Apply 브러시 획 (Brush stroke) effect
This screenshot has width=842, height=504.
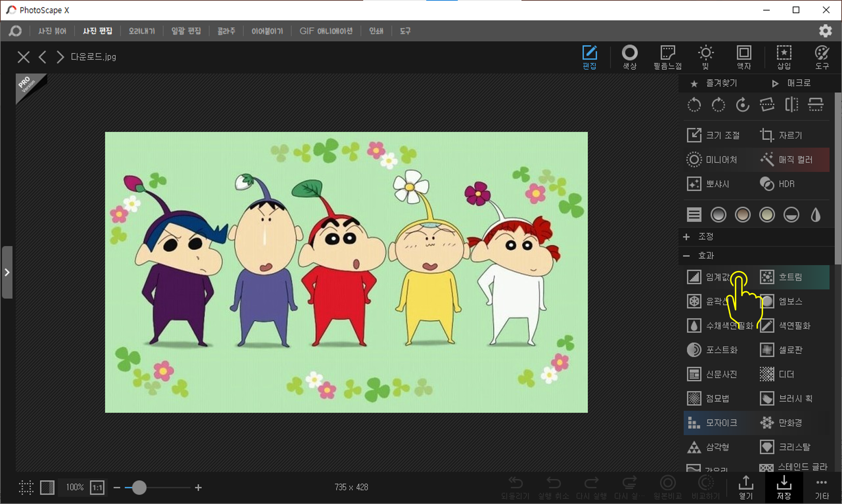[786, 398]
